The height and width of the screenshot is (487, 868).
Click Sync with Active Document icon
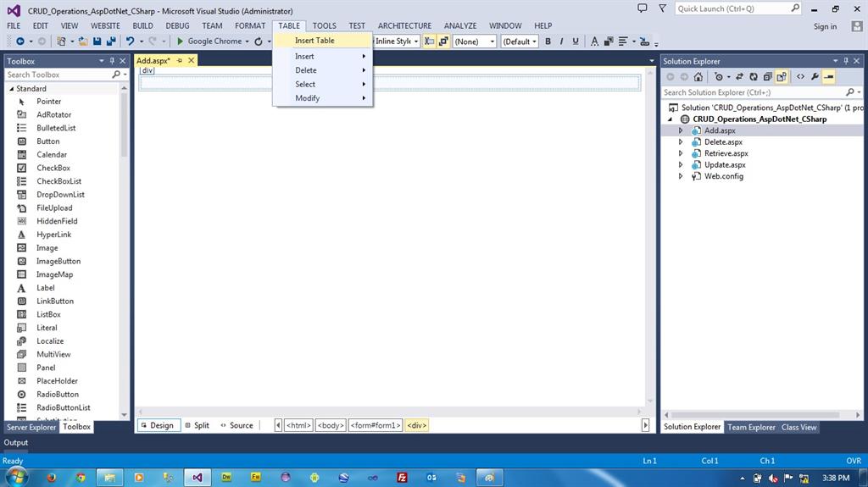click(x=739, y=77)
